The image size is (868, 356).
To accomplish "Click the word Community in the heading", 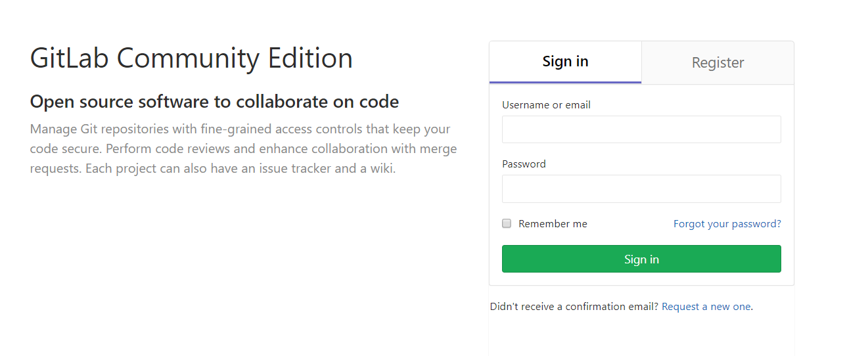I will pos(189,58).
